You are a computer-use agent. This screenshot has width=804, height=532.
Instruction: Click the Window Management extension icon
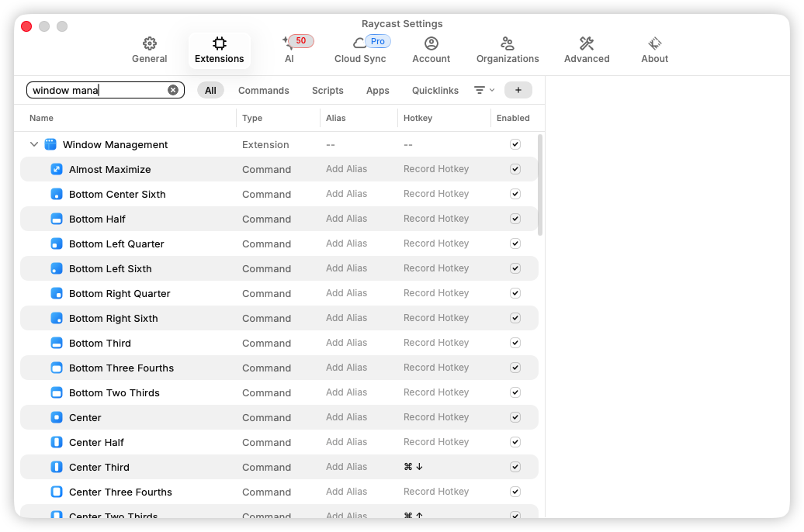(x=50, y=144)
